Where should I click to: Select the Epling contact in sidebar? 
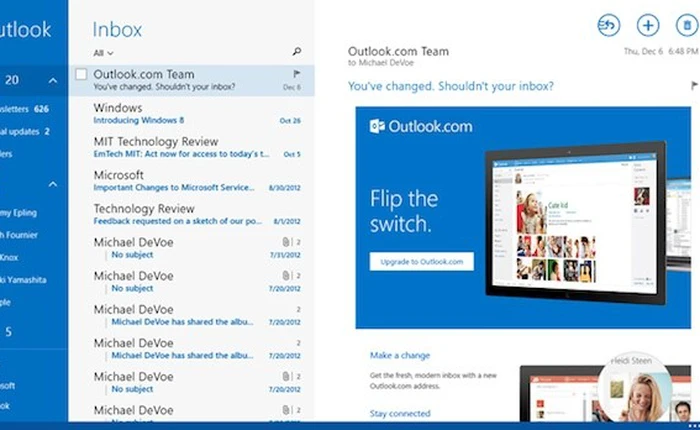click(18, 213)
